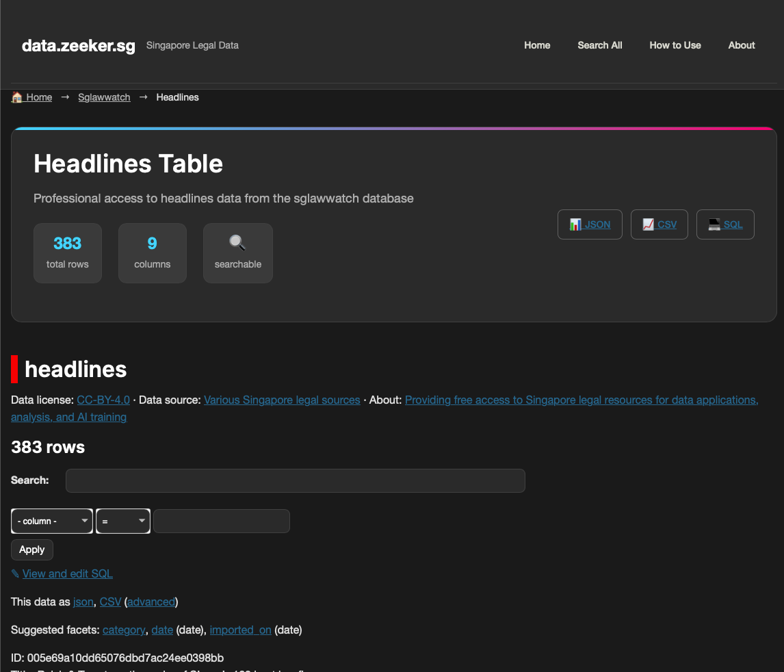This screenshot has width=784, height=672.
Task: Click the house icon in the breadcrumb
Action: 17,97
